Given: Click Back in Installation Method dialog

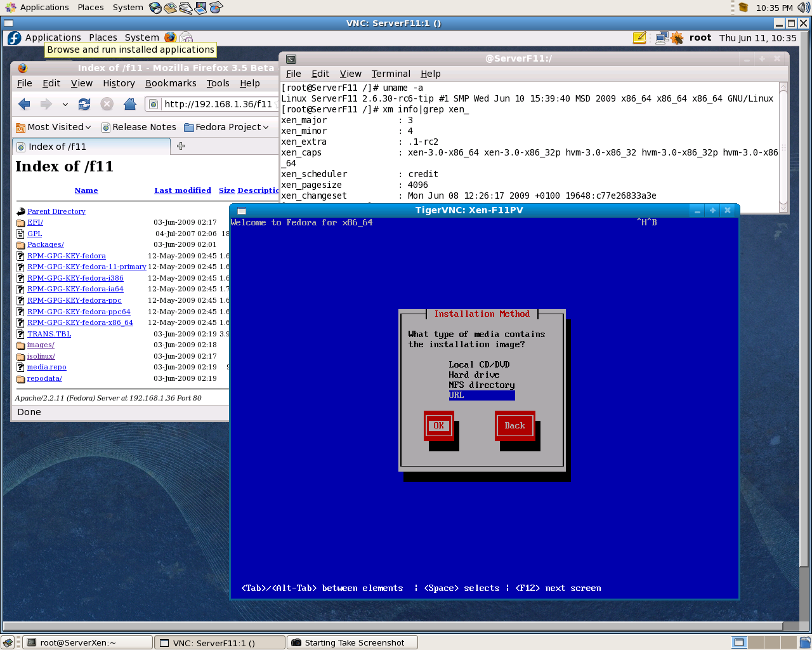Looking at the screenshot, I should 514,426.
